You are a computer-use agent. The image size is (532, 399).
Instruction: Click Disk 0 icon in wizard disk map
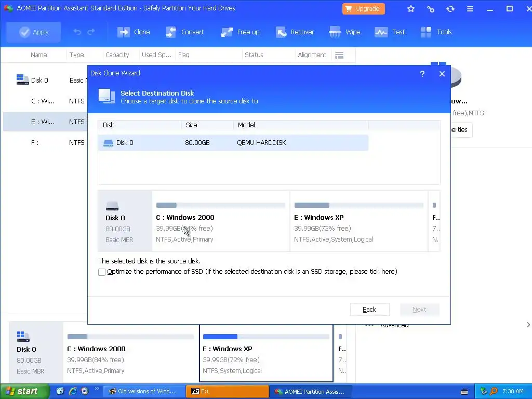(112, 206)
